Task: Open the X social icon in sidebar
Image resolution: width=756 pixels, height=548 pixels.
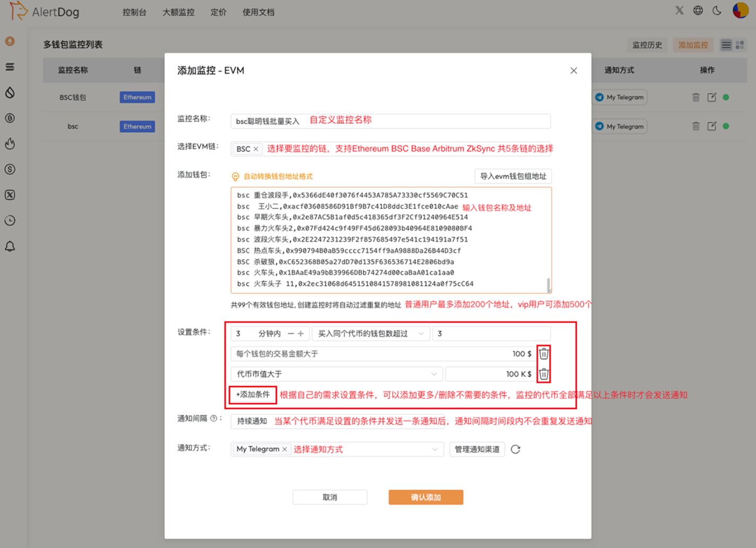Action: (x=10, y=195)
